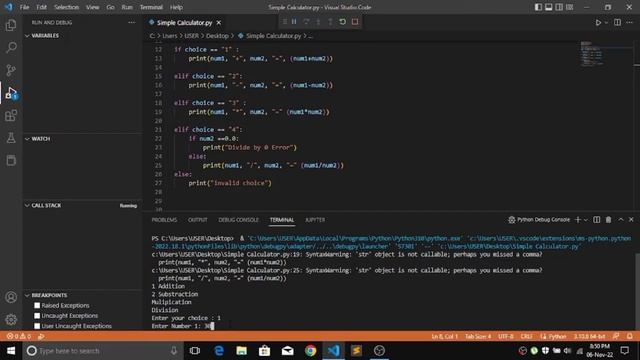This screenshot has height=360, width=640.
Task: Split the editor right
Action: click(x=617, y=22)
